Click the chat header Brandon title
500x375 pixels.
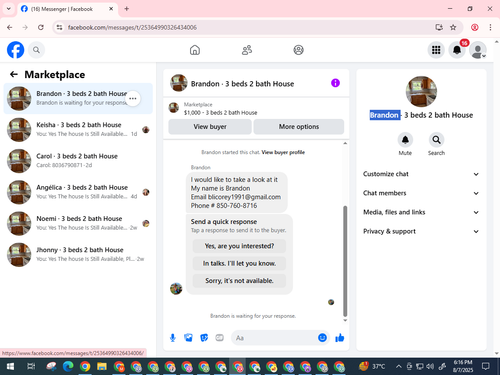(x=242, y=84)
